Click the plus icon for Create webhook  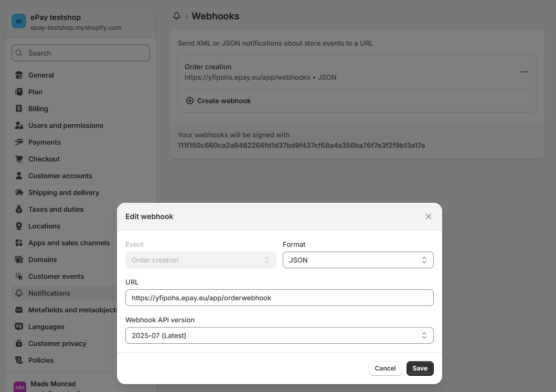pyautogui.click(x=190, y=101)
